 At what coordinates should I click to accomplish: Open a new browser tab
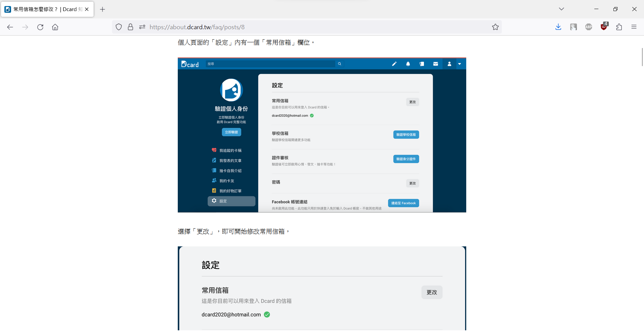[x=103, y=9]
